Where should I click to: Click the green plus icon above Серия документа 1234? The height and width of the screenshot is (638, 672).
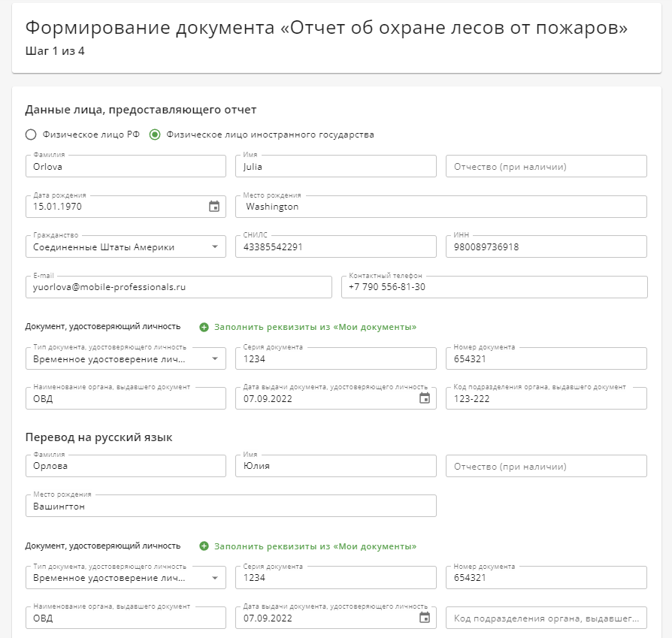pyautogui.click(x=204, y=328)
